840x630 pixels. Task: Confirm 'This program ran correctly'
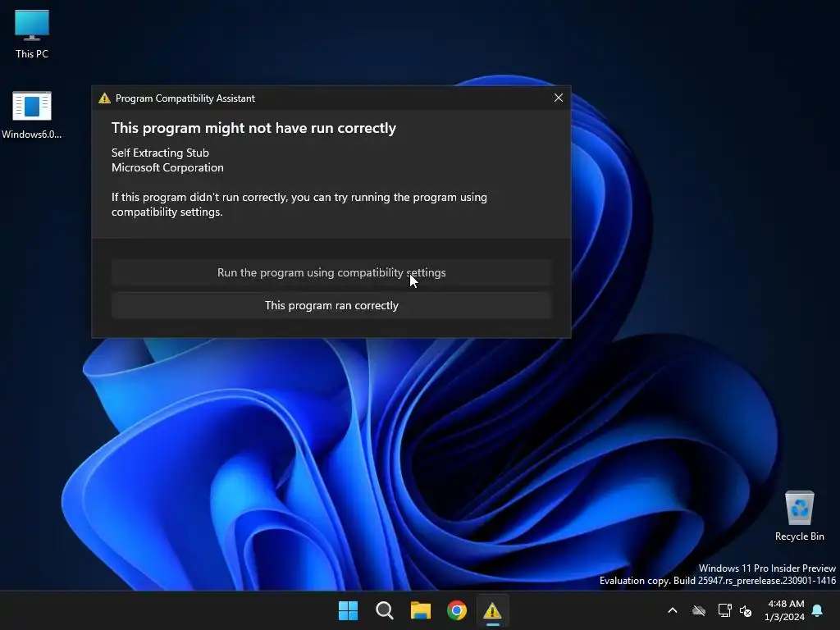(331, 305)
